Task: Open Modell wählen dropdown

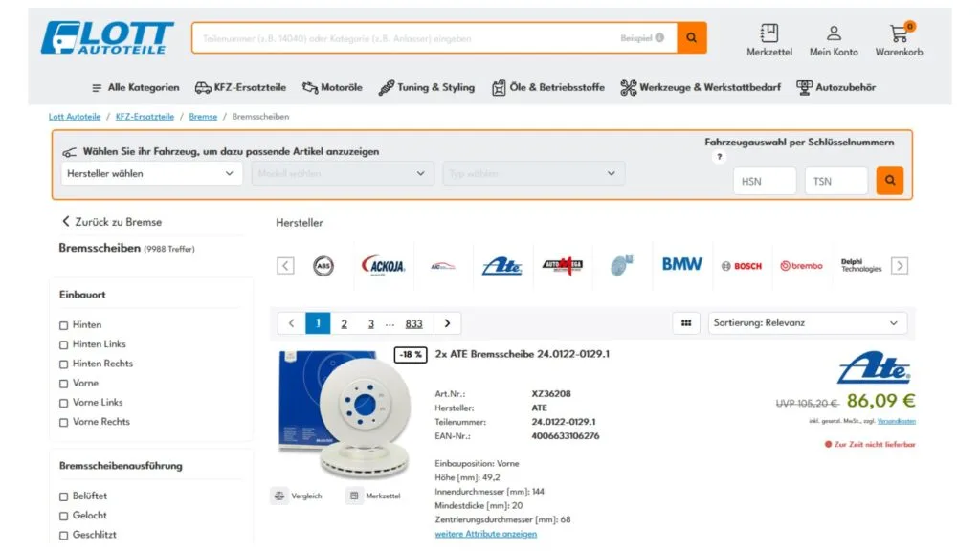Action: point(343,174)
